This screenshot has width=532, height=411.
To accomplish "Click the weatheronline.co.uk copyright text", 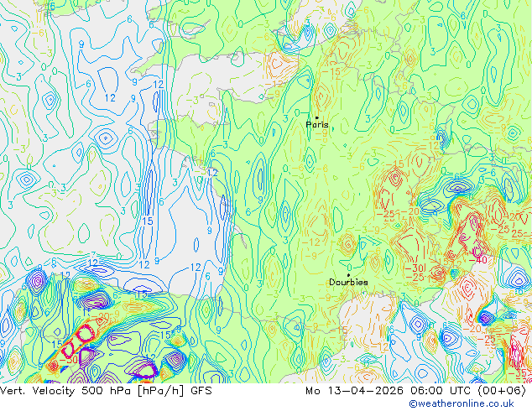I will click(462, 403).
